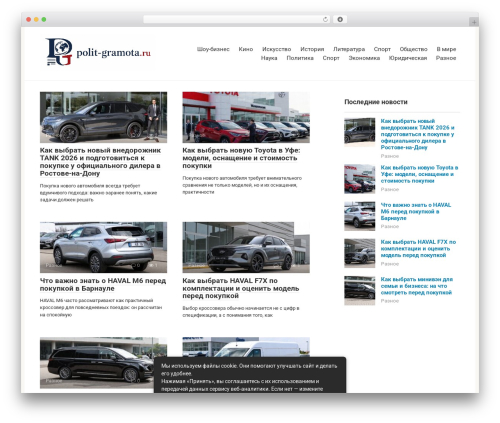The image size is (500, 423).
Task: Click the Разное tag on HAVAL M6 image
Action: click(x=53, y=265)
